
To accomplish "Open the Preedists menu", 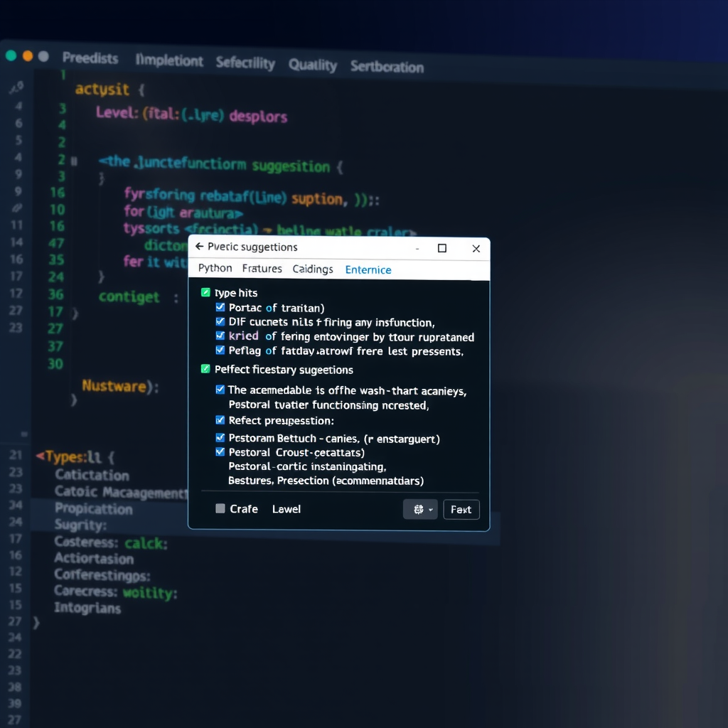I will click(90, 60).
